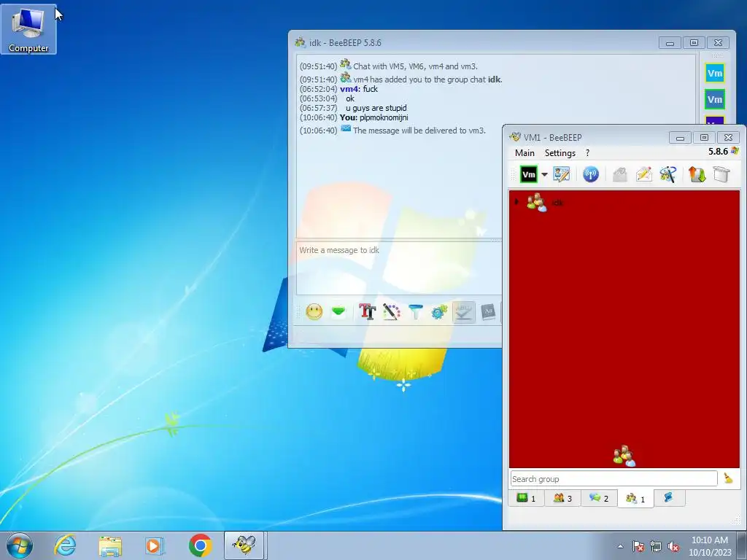Click the green down arrow icon in chat toolbar
This screenshot has width=747, height=560.
[338, 312]
